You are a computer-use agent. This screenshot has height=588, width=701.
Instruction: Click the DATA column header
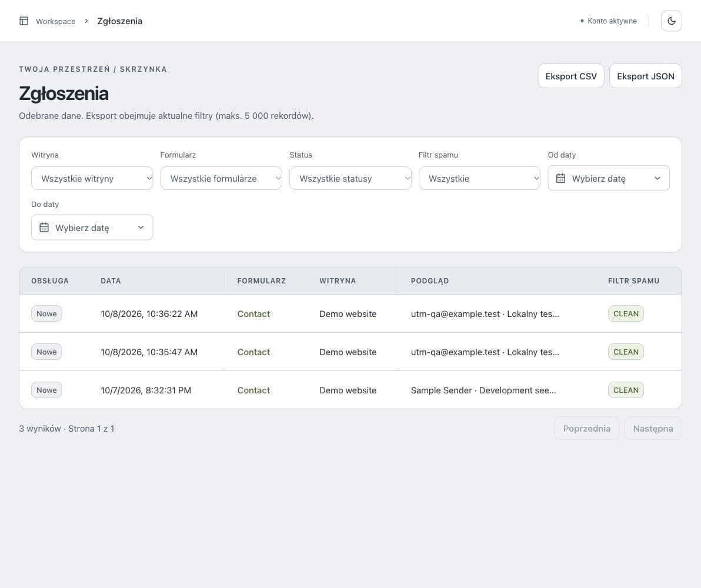(x=111, y=281)
